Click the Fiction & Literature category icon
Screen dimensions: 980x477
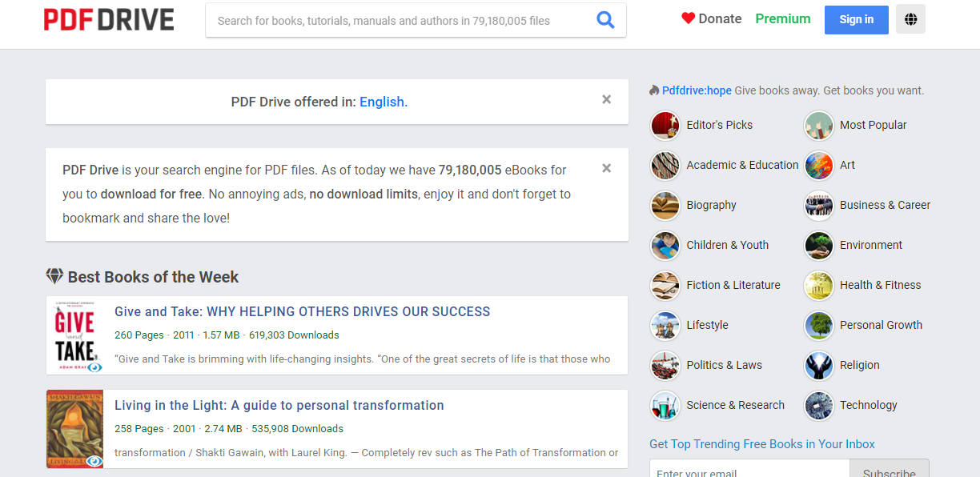[665, 285]
